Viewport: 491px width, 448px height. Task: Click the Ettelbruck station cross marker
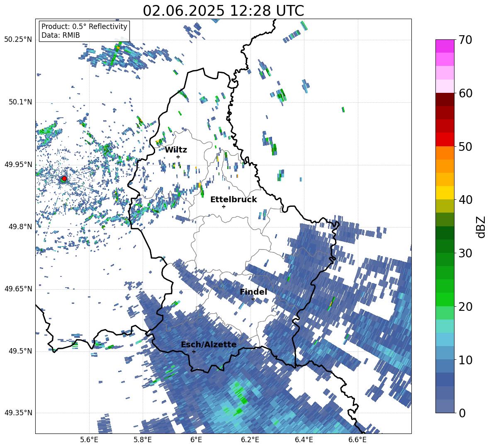[224, 206]
